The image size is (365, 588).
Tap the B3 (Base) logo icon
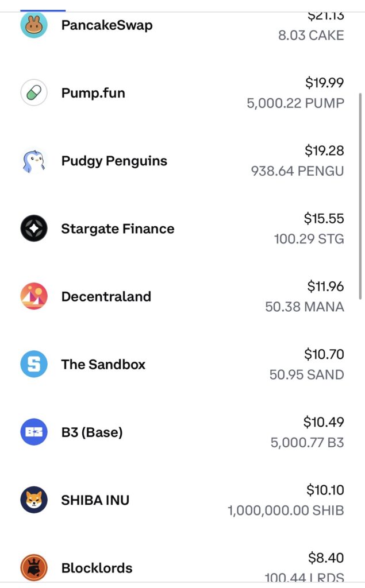point(34,432)
